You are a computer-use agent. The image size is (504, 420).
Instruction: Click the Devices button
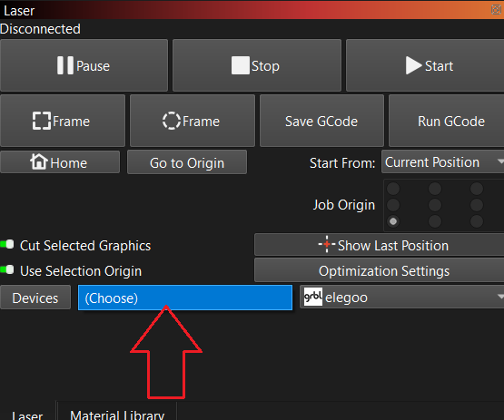pyautogui.click(x=35, y=298)
